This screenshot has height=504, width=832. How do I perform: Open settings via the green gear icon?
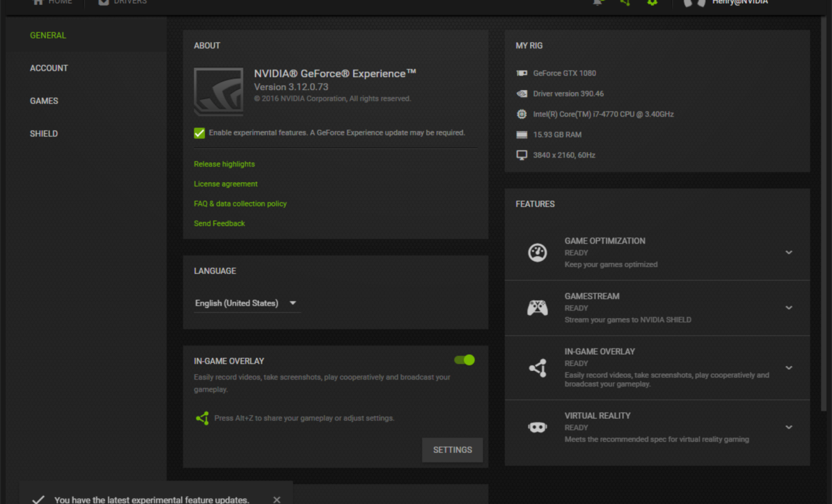652,3
